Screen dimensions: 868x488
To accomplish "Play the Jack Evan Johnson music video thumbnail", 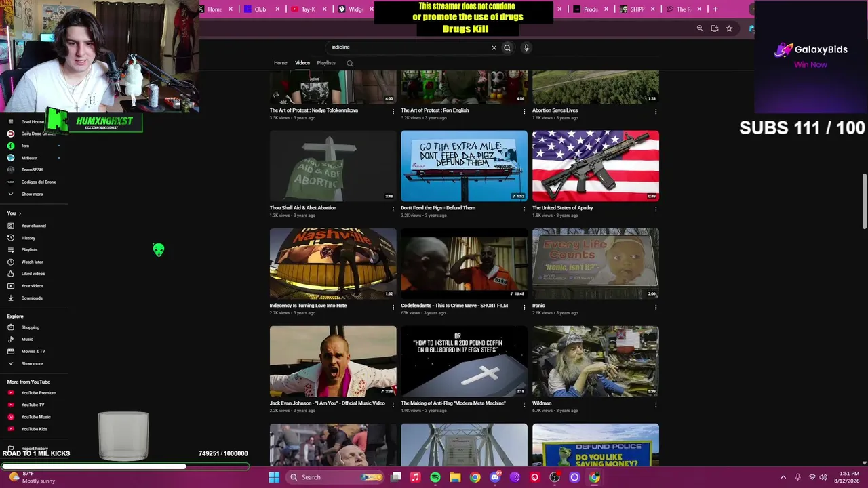I will tap(333, 361).
